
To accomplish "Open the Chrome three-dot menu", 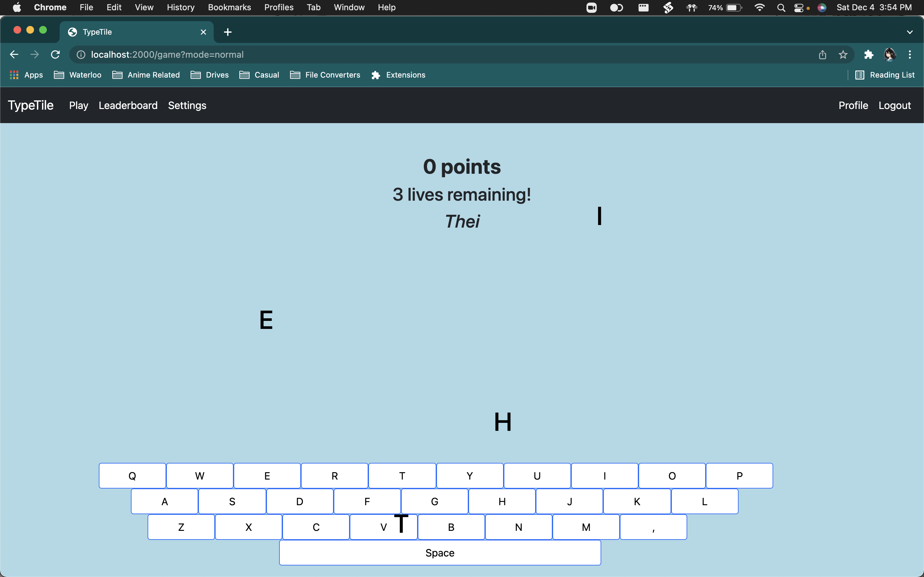I will 910,54.
